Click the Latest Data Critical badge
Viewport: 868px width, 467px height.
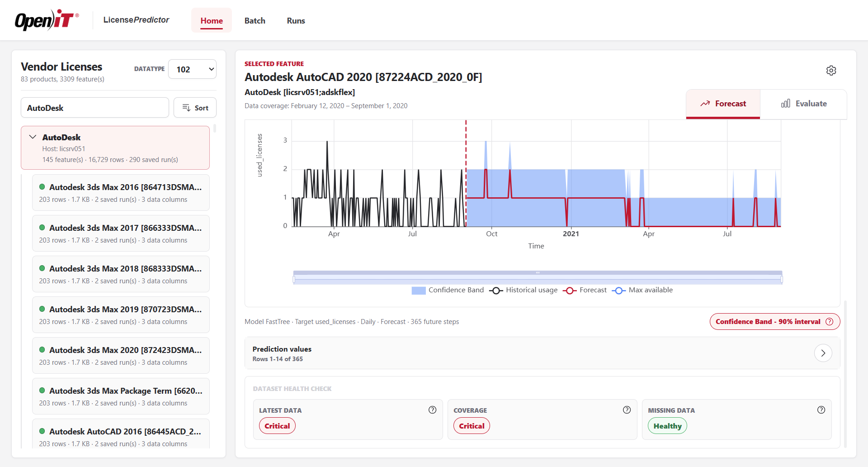277,426
